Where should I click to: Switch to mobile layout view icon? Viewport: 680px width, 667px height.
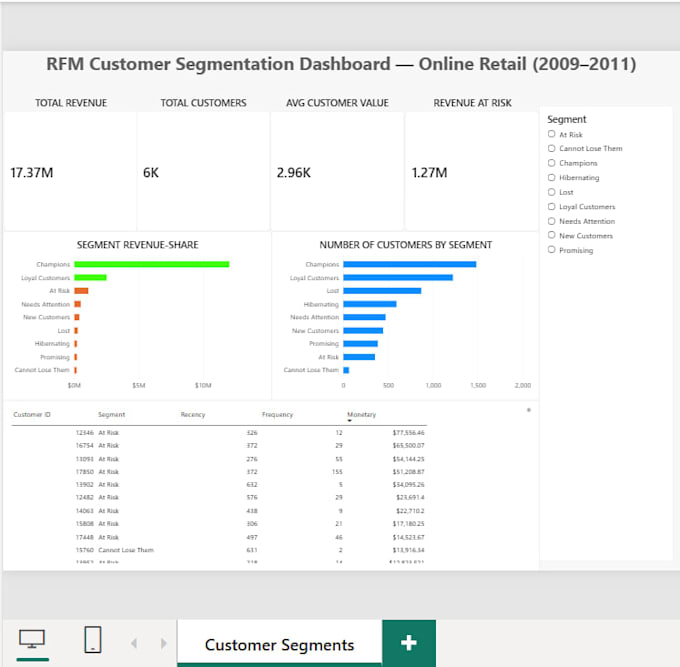(92, 639)
